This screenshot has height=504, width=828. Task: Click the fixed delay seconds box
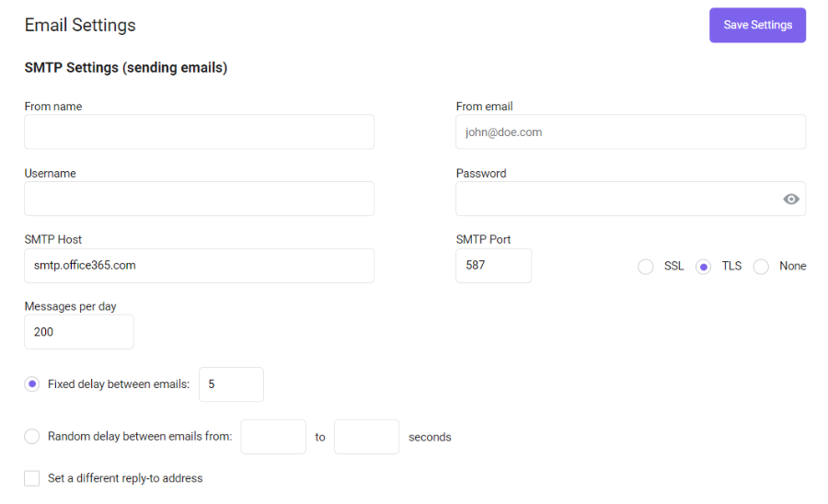coord(231,384)
